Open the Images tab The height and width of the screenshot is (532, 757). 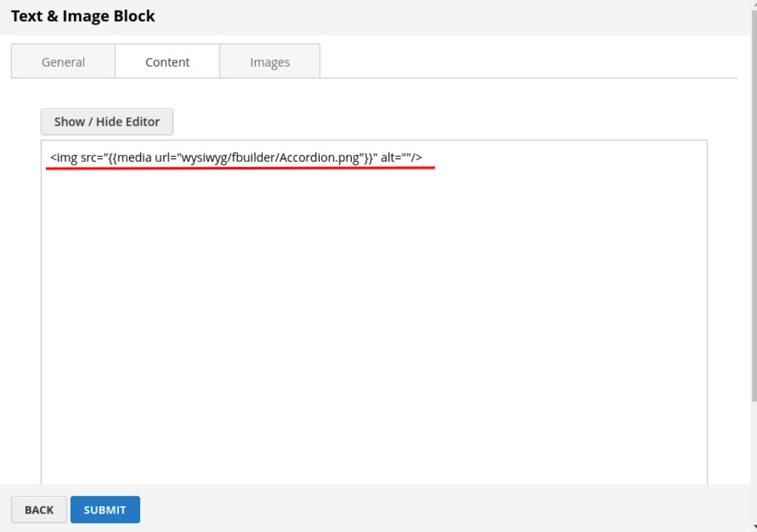(270, 61)
